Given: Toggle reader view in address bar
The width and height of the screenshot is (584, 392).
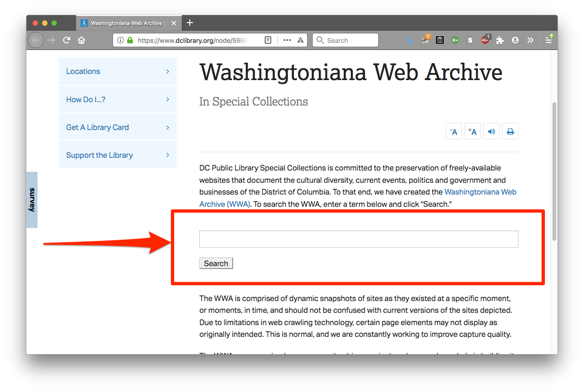Looking at the screenshot, I should pos(268,41).
